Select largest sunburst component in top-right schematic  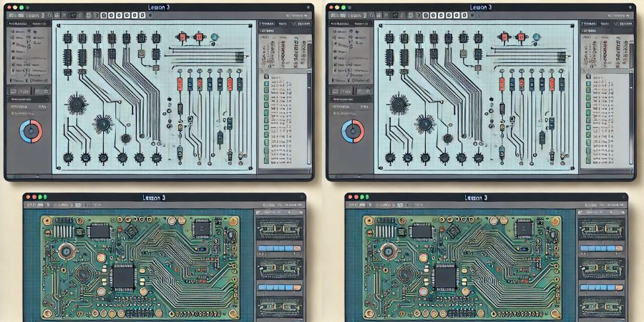point(399,104)
